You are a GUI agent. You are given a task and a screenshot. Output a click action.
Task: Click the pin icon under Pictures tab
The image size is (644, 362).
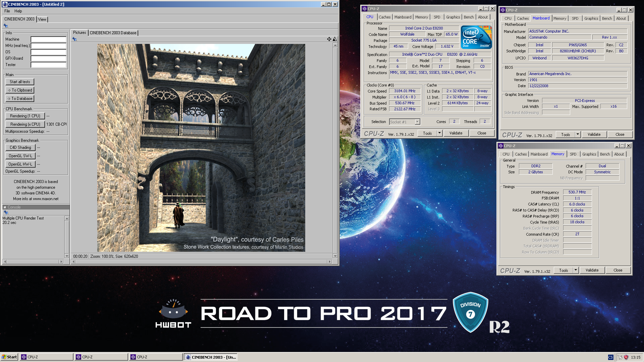click(x=75, y=39)
